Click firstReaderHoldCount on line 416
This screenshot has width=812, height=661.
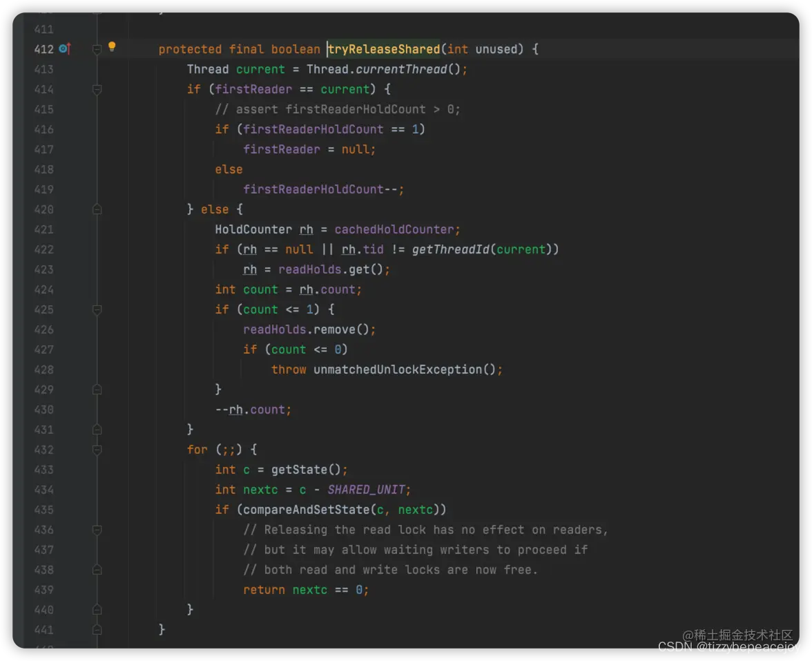[313, 130]
